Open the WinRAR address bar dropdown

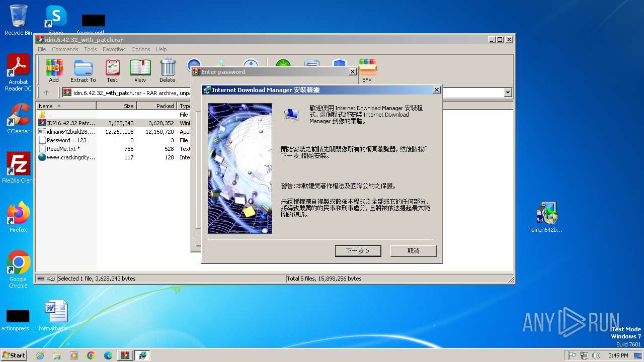coord(508,93)
